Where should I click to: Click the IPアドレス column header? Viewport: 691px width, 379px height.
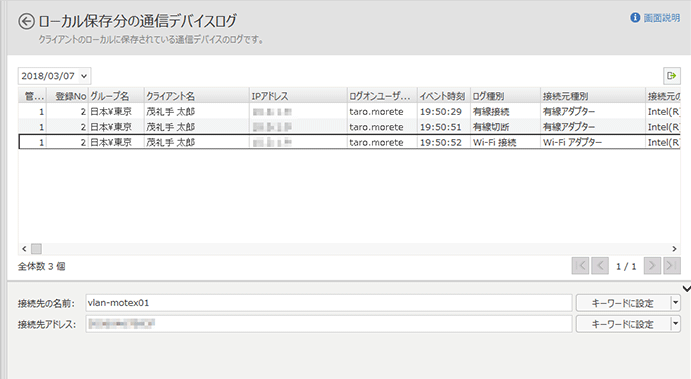pos(298,96)
